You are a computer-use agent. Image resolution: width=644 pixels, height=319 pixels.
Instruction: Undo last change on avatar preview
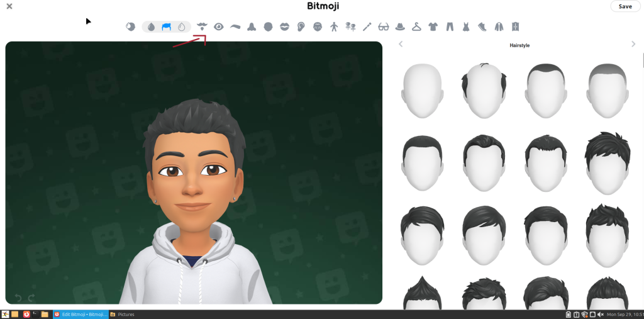18,298
